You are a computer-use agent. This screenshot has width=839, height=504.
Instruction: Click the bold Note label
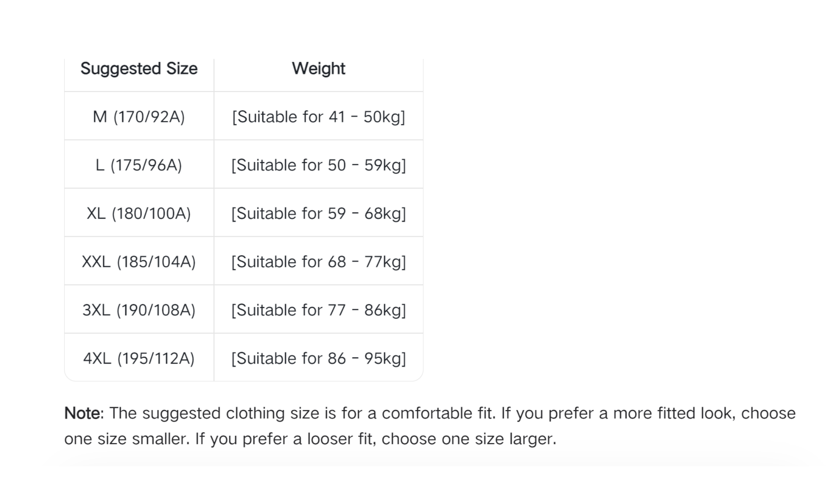[x=83, y=413]
